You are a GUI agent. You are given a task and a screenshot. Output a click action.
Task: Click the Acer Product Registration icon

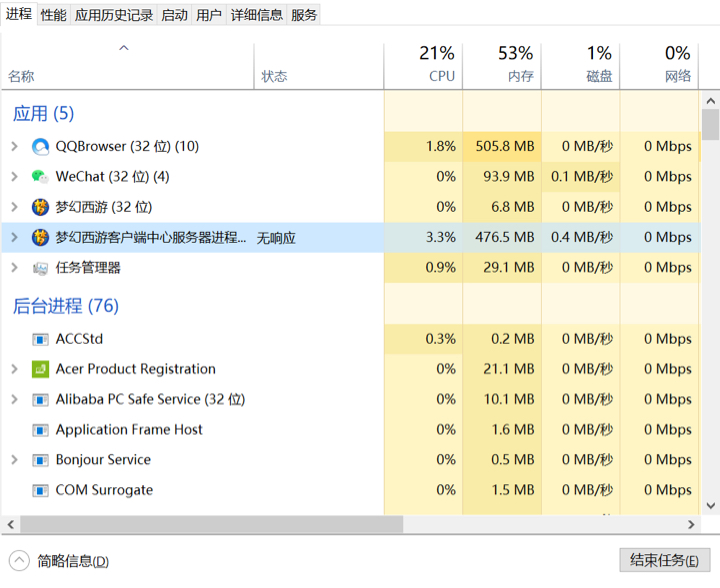point(40,369)
